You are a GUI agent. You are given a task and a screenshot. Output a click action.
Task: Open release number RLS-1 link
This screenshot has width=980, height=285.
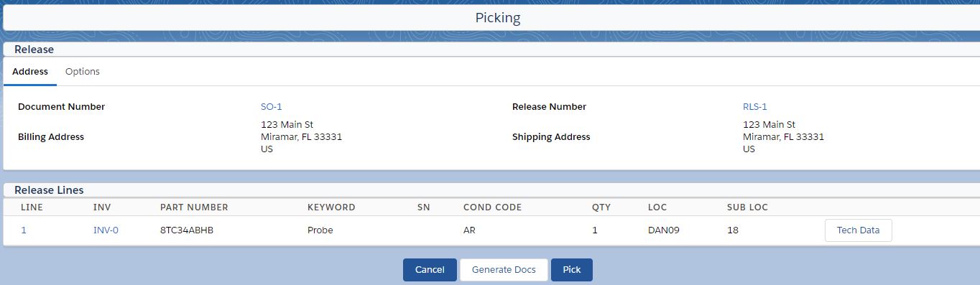click(x=755, y=106)
